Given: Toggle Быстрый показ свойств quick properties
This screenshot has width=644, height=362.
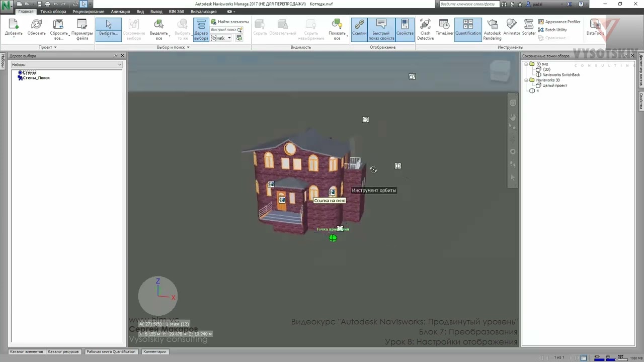Looking at the screenshot, I should coord(381,30).
